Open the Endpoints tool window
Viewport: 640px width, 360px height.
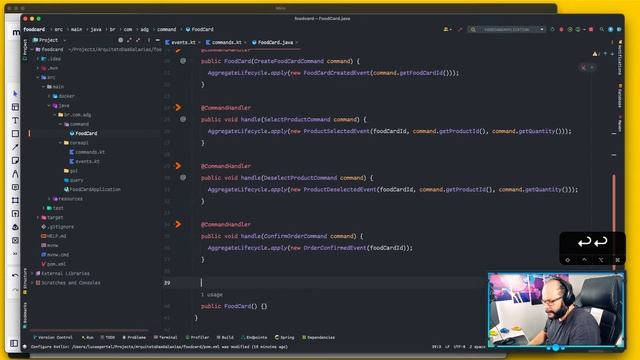click(x=254, y=338)
